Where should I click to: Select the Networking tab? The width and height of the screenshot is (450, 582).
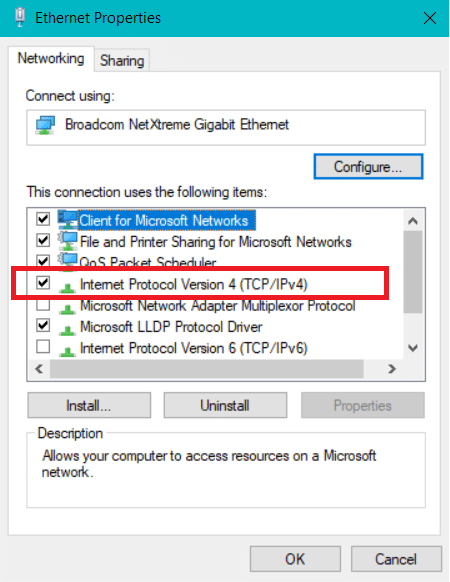pos(51,59)
